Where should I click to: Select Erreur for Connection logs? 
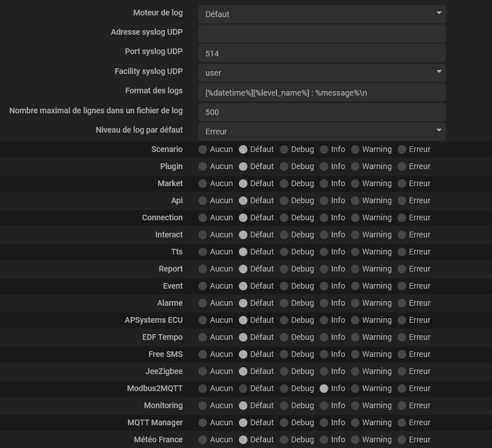(x=402, y=217)
